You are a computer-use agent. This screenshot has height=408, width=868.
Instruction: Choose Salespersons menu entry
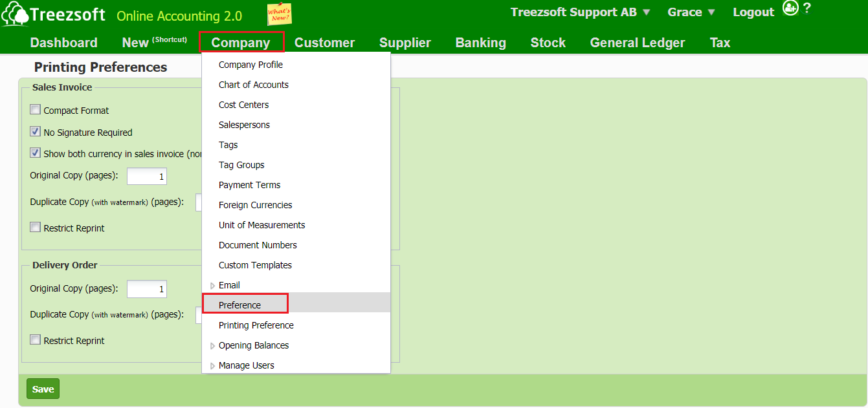(x=296, y=125)
